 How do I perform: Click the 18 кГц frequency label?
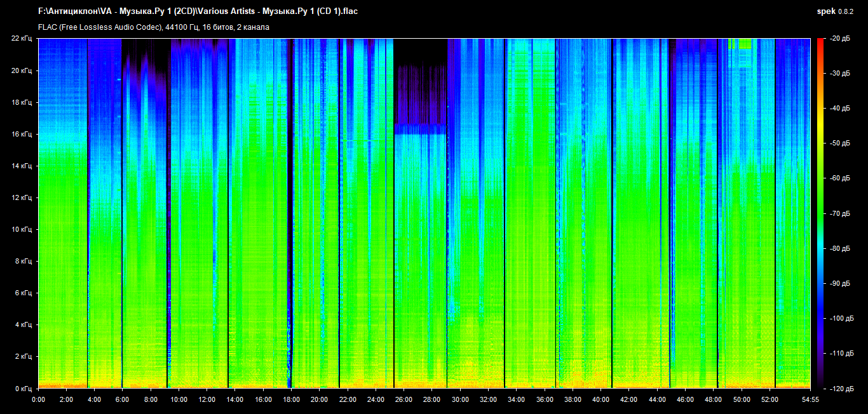pos(21,102)
